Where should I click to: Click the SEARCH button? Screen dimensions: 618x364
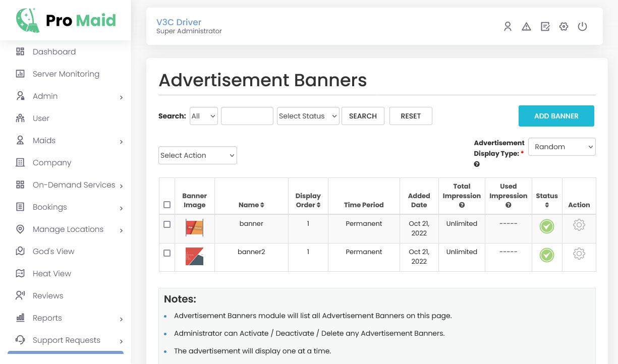[x=363, y=116]
